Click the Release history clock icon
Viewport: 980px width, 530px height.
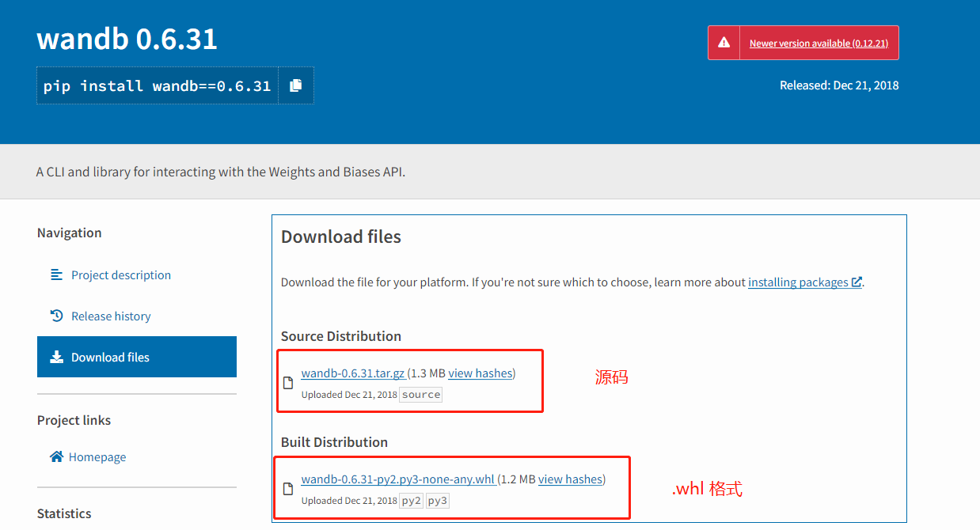56,316
